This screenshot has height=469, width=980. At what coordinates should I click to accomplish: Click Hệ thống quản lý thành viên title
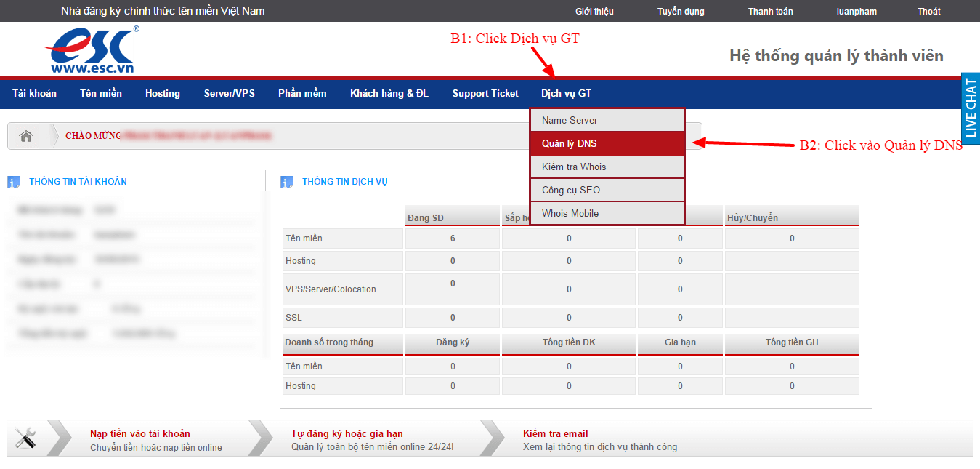[836, 56]
